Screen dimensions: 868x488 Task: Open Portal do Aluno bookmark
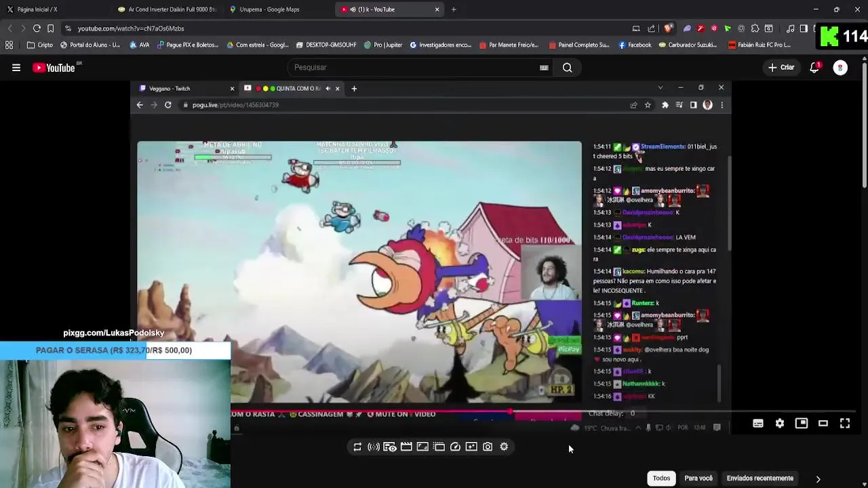[90, 45]
